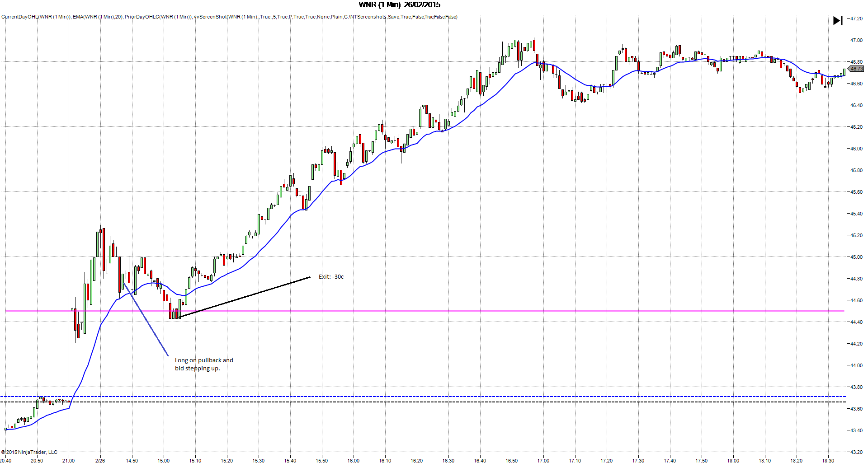Click the 45.20 price axis label
This screenshot has width=868, height=467.
coord(856,235)
